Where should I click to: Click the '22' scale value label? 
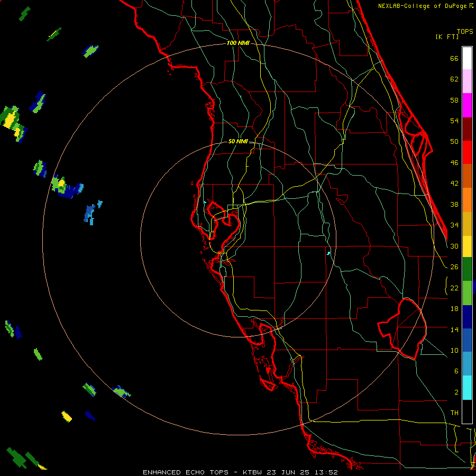click(x=454, y=288)
